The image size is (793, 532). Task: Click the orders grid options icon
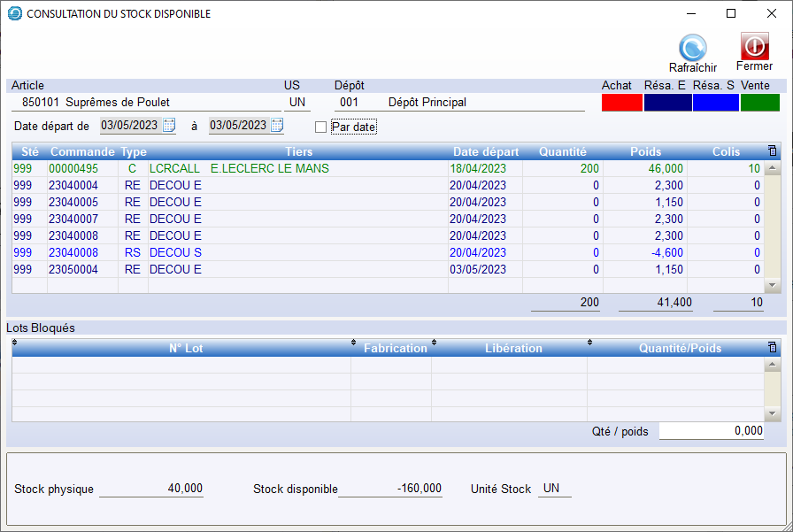(x=772, y=151)
